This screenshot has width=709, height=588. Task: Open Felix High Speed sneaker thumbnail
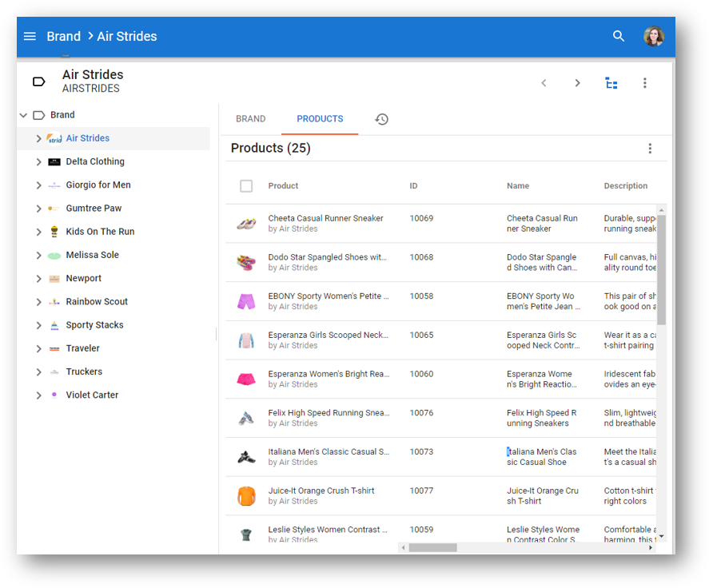(x=246, y=418)
